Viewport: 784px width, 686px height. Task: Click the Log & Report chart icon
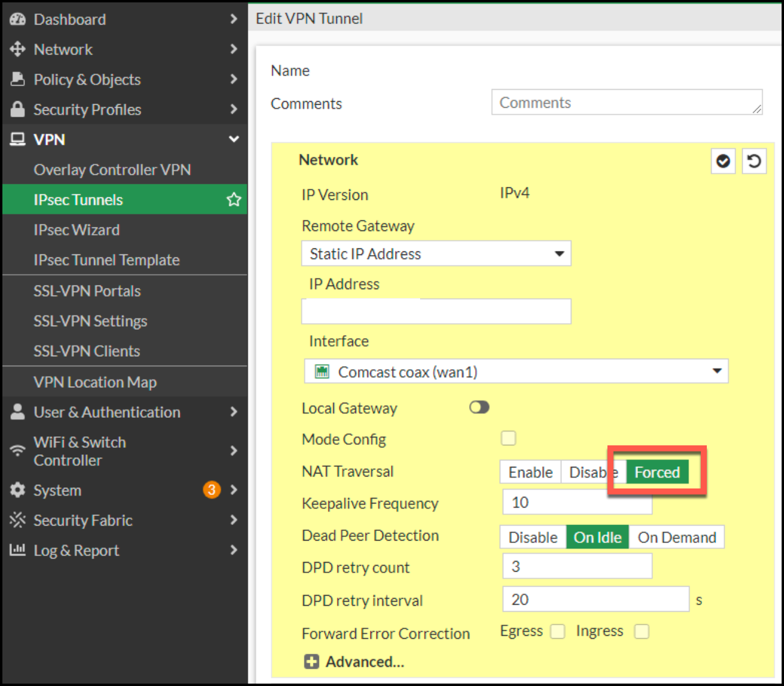18,550
